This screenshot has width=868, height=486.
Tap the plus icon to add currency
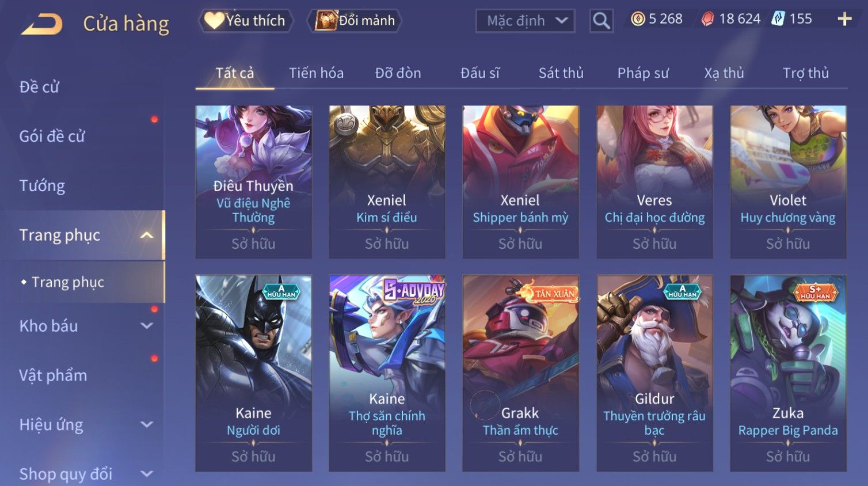[x=844, y=19]
